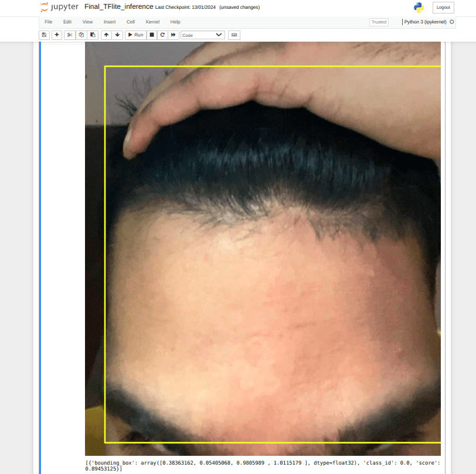Move selected cell down
476x474 pixels.
click(x=117, y=35)
